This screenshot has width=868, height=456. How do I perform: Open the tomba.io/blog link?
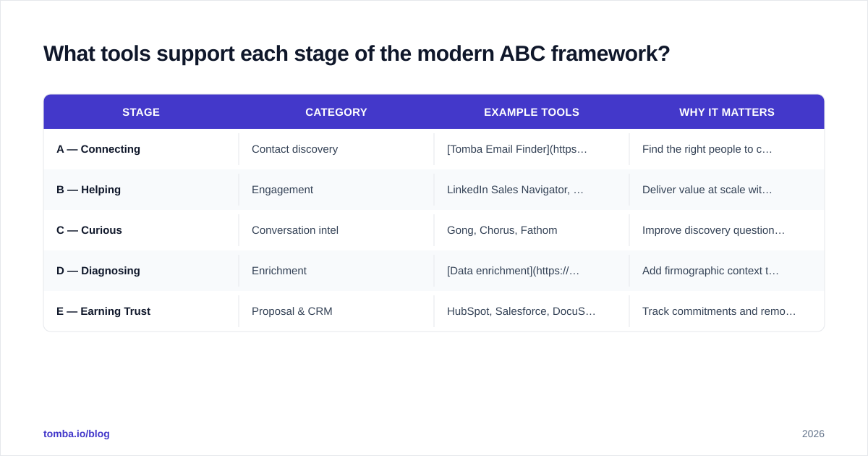tap(77, 434)
